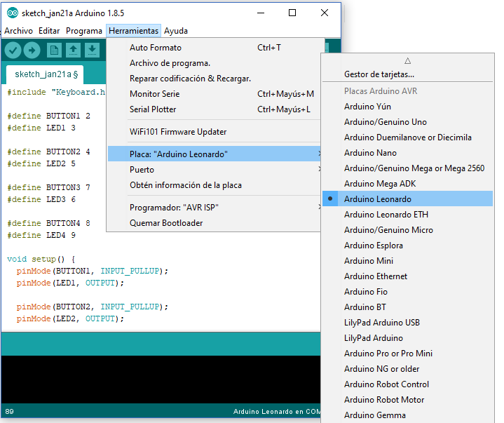The height and width of the screenshot is (423, 504).
Task: Maximize the Arduino window
Action: click(292, 13)
